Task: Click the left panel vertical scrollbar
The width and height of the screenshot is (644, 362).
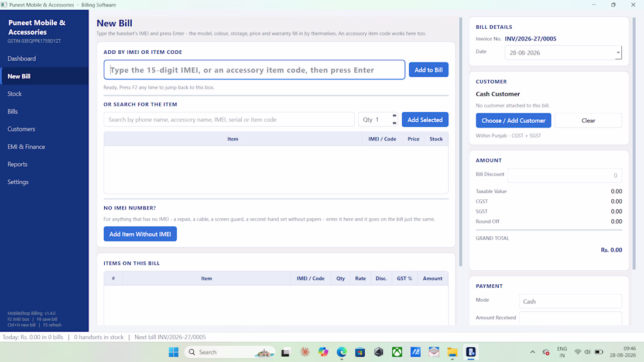Action: tap(461, 142)
